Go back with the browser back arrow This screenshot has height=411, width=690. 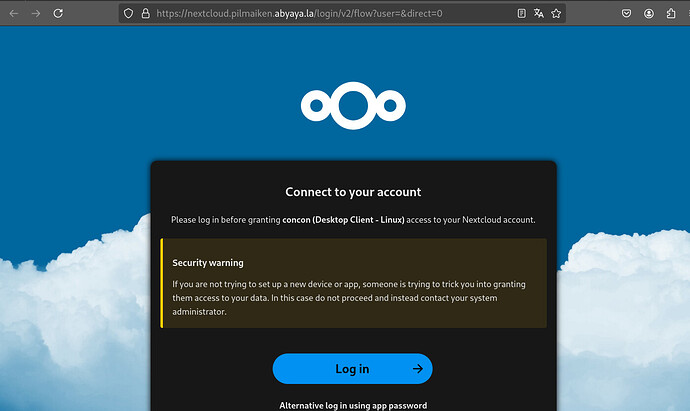pos(14,14)
